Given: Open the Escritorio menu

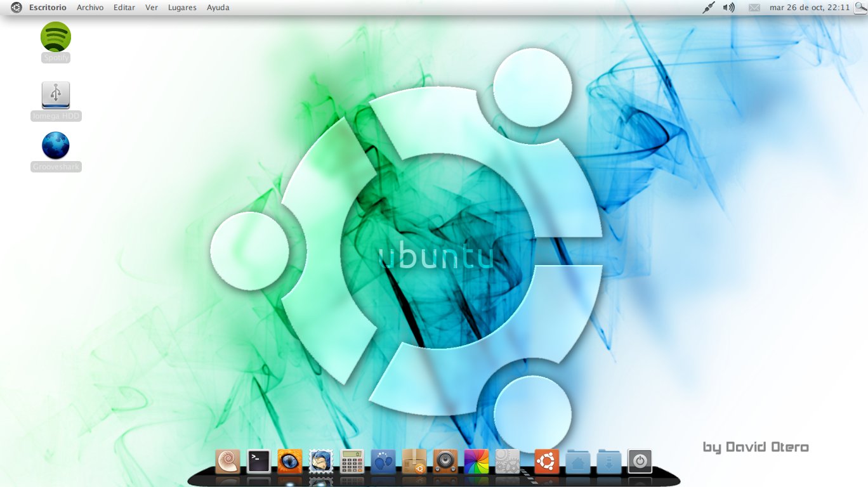Looking at the screenshot, I should (x=48, y=8).
